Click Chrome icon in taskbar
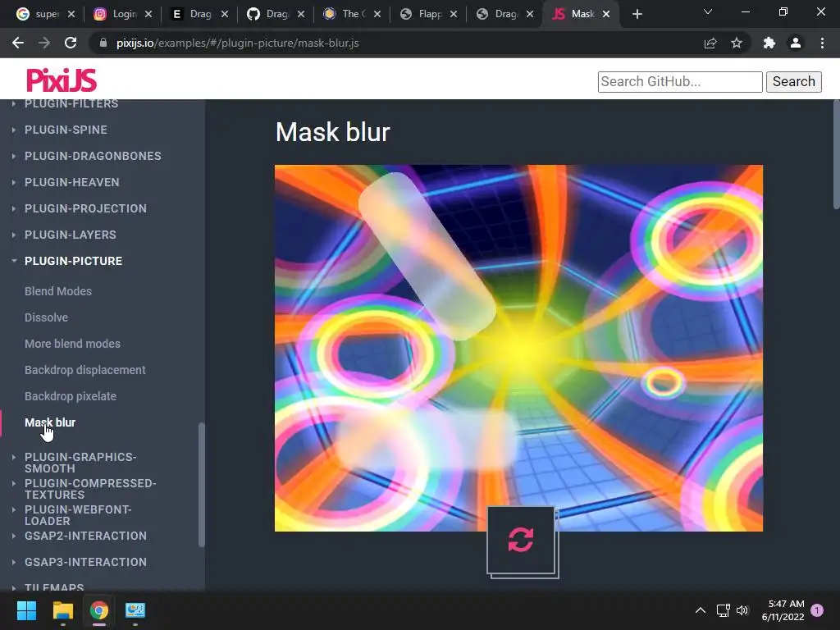 (x=99, y=610)
